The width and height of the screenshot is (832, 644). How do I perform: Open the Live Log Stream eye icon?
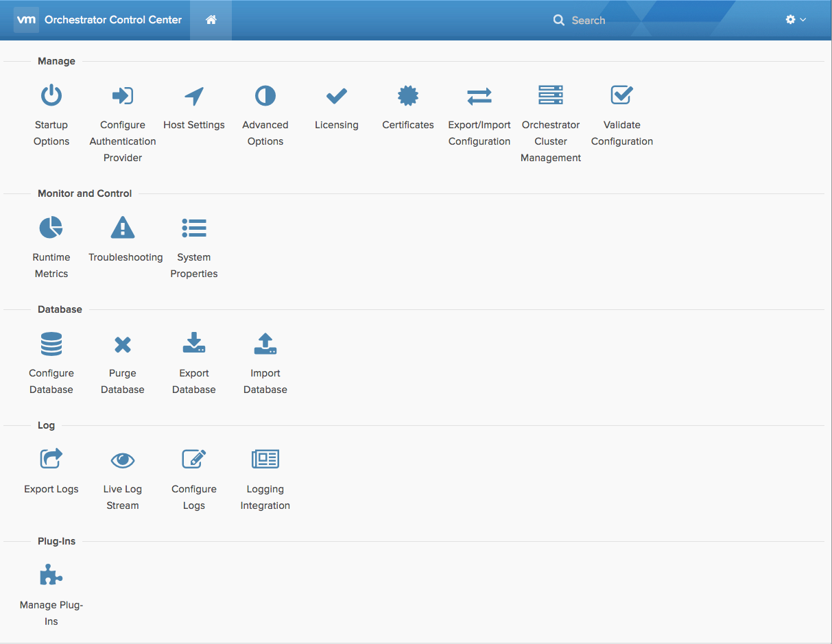(123, 460)
